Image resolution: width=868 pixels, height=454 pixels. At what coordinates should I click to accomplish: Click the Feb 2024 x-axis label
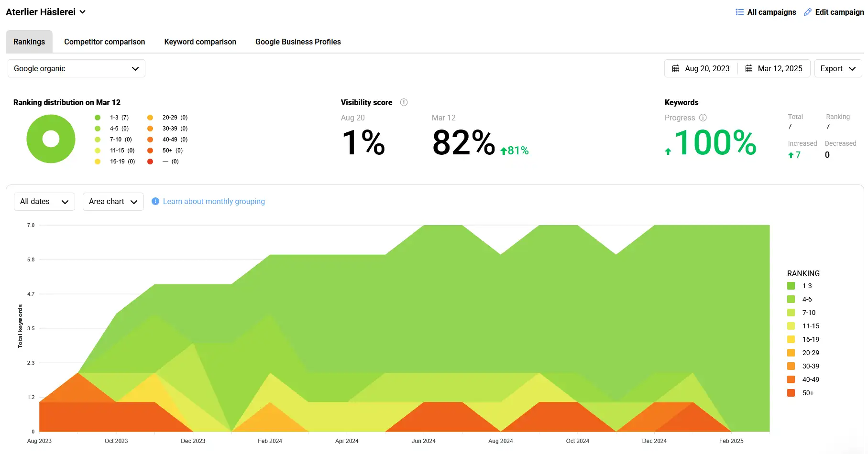tap(270, 441)
